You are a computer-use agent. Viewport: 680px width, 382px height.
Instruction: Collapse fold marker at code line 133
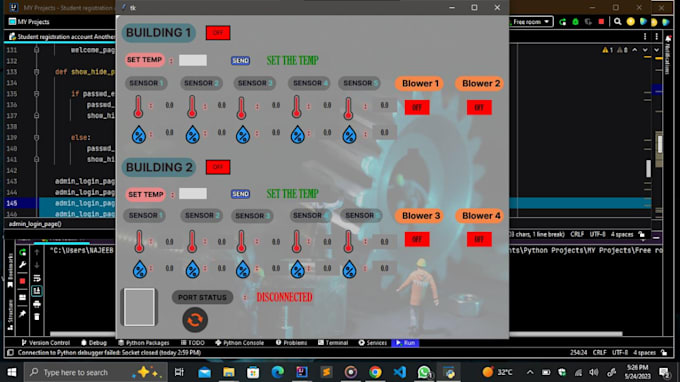(36, 72)
